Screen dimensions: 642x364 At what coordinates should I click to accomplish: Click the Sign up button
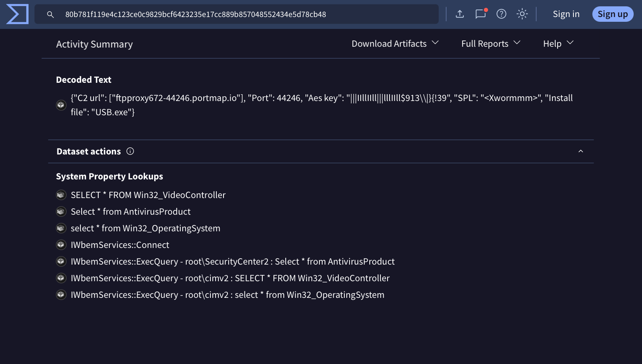612,14
